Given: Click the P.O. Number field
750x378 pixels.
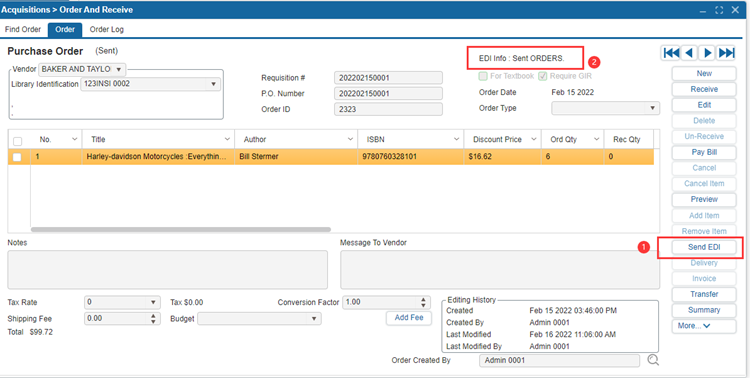Looking at the screenshot, I should tap(388, 94).
